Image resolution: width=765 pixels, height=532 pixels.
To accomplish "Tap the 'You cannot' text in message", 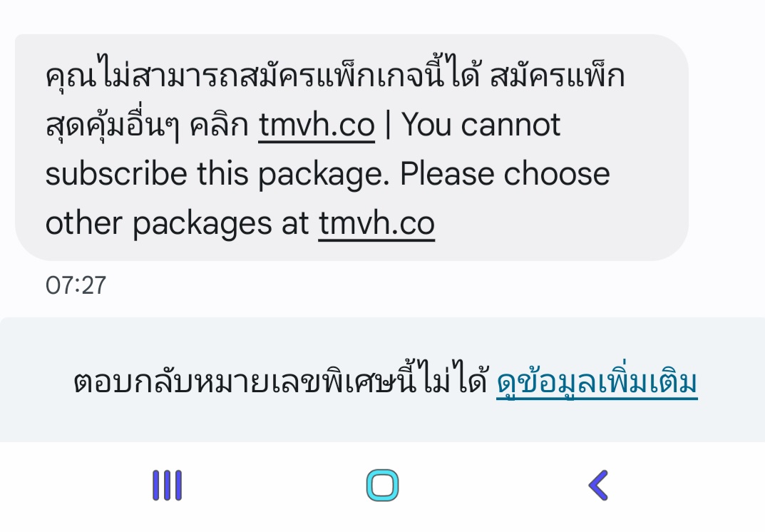I will click(481, 126).
